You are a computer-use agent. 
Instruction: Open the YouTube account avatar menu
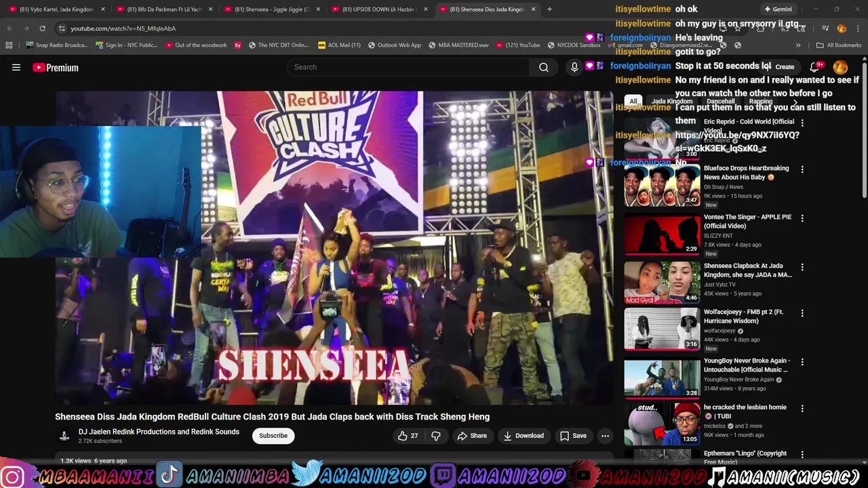(x=840, y=67)
